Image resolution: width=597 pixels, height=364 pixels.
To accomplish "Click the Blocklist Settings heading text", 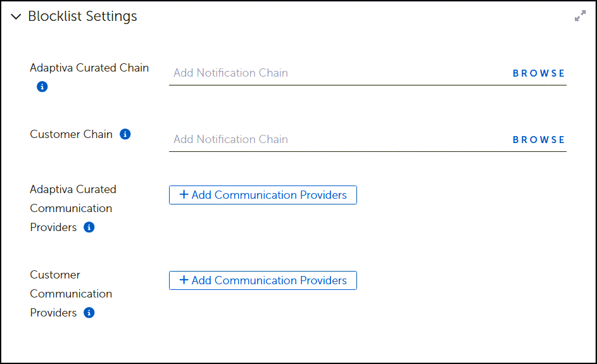I will (83, 16).
